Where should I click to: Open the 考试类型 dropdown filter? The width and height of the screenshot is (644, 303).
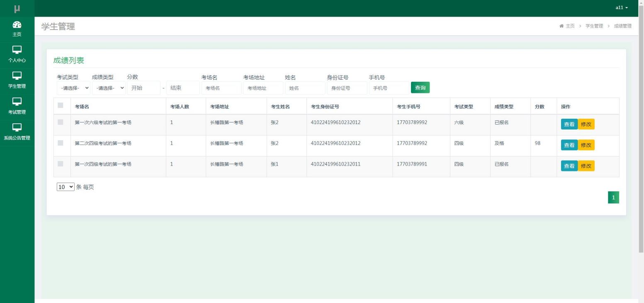tap(73, 88)
